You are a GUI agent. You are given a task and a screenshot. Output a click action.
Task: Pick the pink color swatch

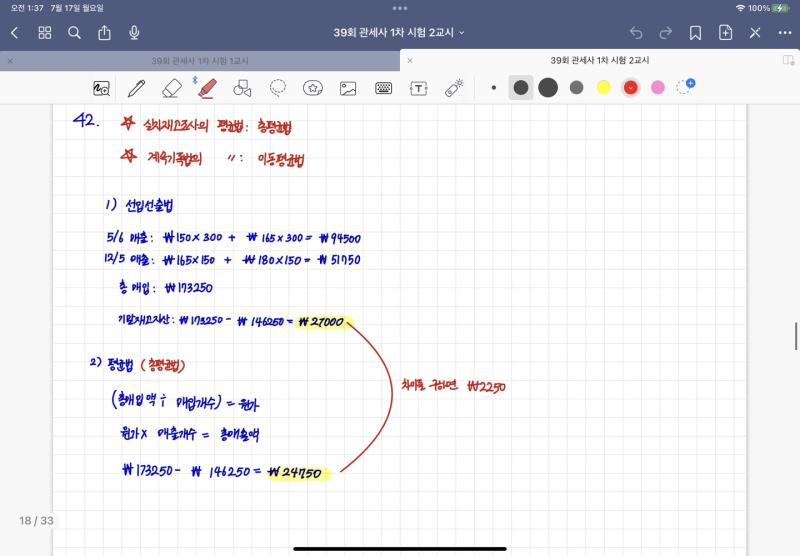click(x=658, y=88)
